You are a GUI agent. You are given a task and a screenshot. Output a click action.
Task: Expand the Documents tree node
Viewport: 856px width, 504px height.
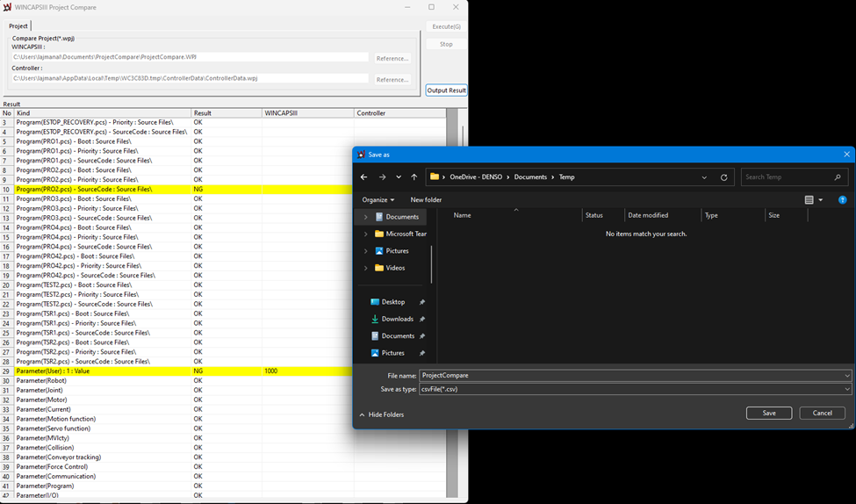point(365,217)
